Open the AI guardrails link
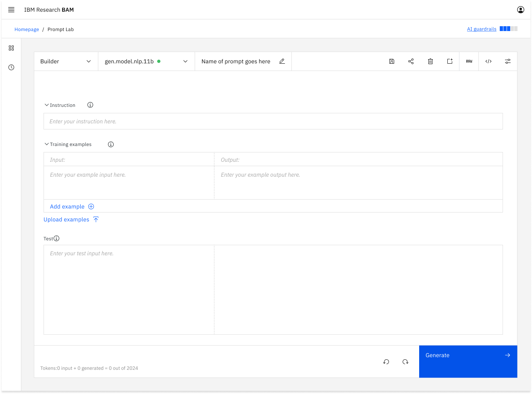The image size is (532, 394). 481,29
